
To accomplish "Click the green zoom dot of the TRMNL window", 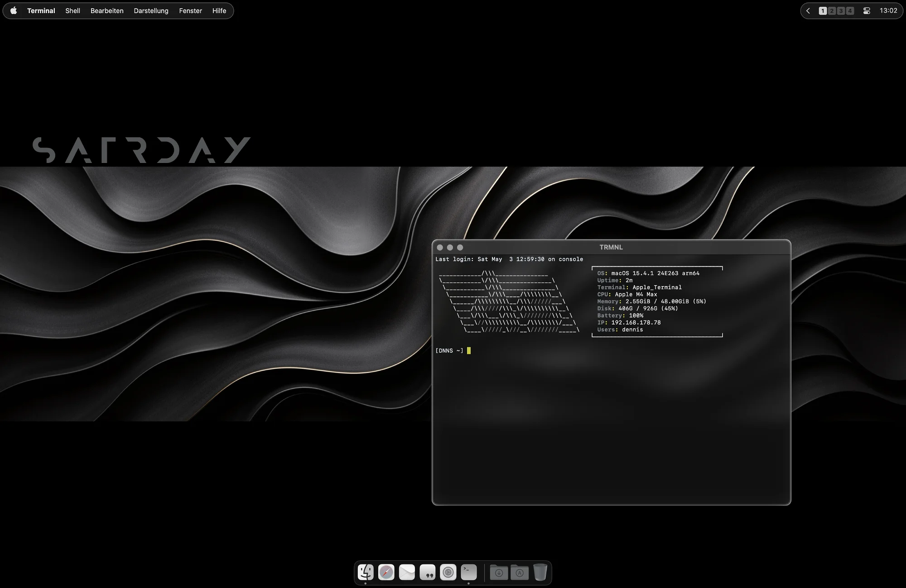I will click(460, 248).
